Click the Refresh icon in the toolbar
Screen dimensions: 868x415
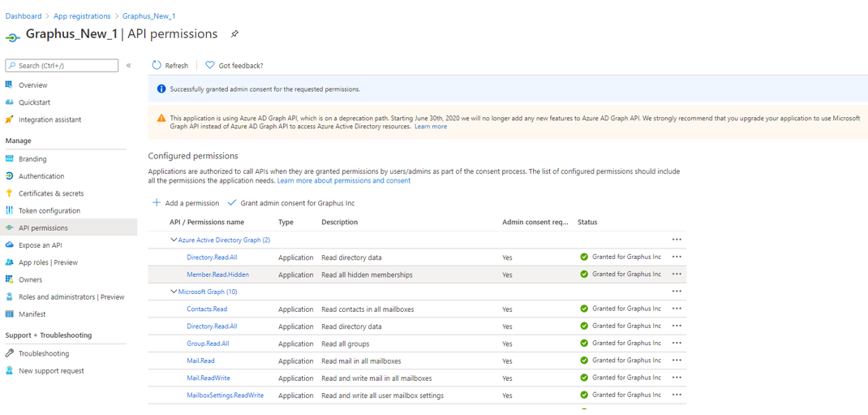(157, 66)
